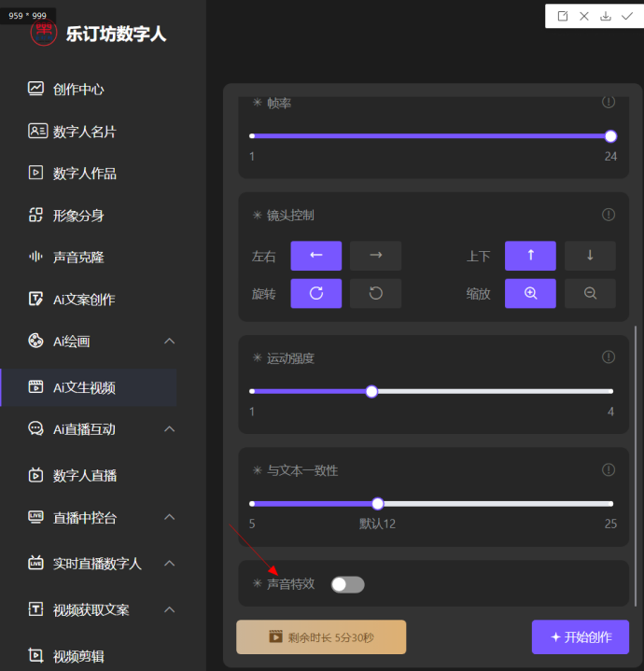Click the 数字人作品 play icon
The width and height of the screenshot is (644, 671).
pyautogui.click(x=35, y=173)
